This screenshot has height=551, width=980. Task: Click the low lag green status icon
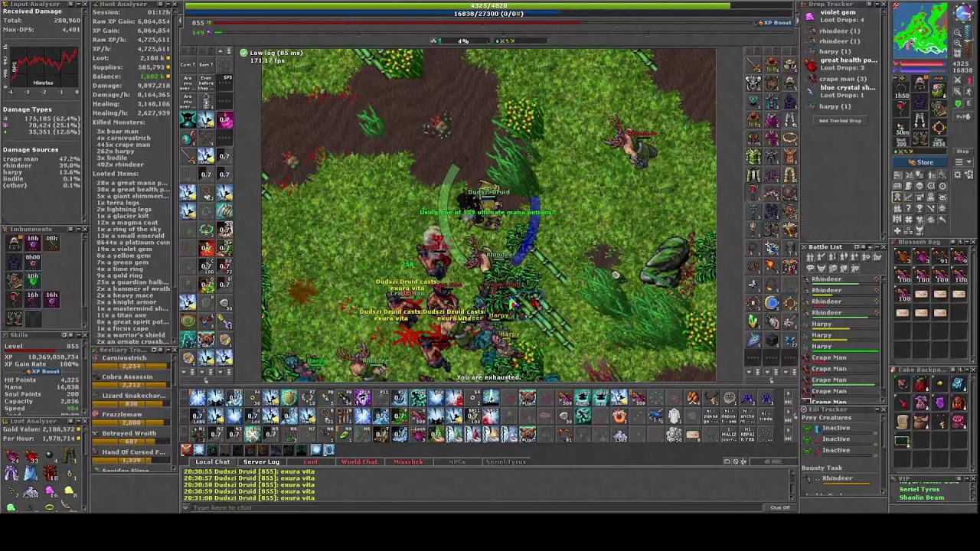click(x=243, y=53)
